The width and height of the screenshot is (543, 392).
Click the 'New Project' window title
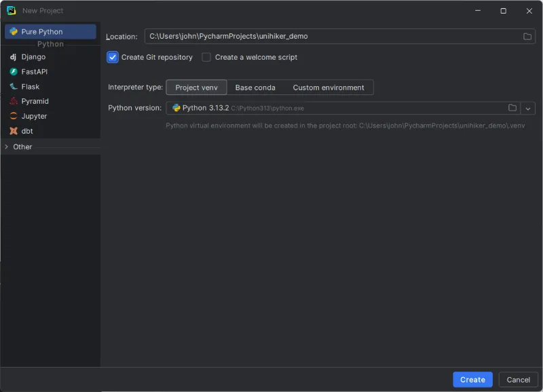pos(43,11)
